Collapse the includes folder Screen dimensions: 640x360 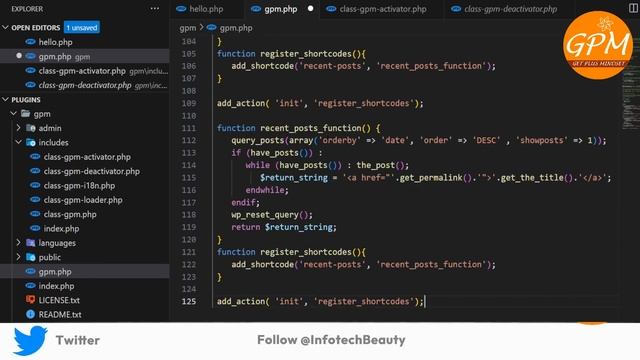[x=18, y=142]
